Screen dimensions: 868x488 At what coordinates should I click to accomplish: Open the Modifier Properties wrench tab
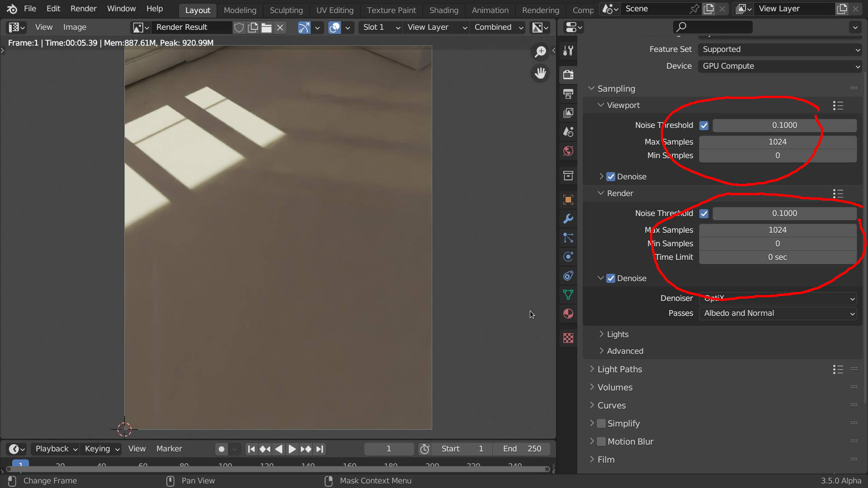coord(568,219)
